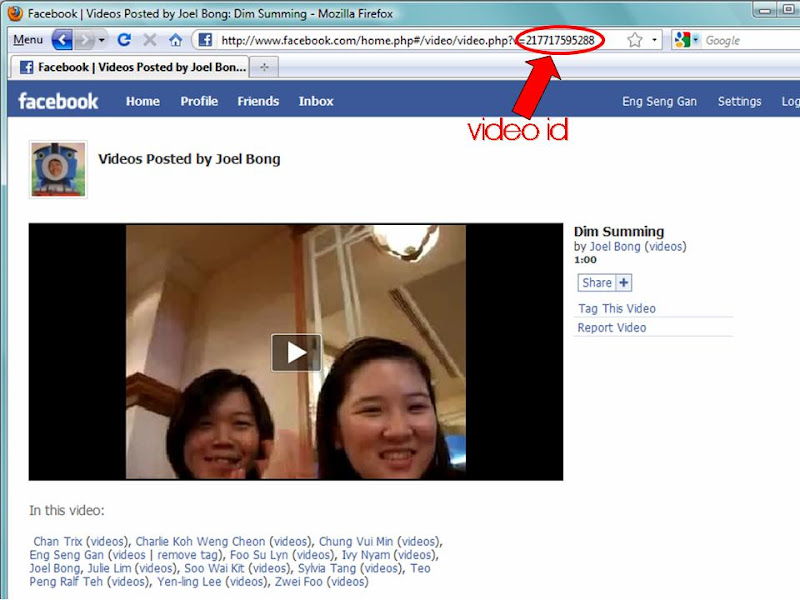Open Joel Bong link in tag list
This screenshot has width=800, height=600.
click(x=55, y=568)
